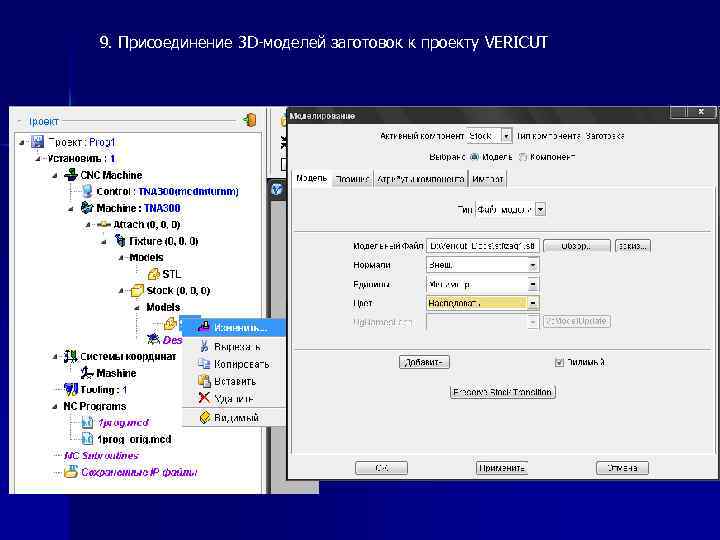Viewport: 720px width, 540px height.
Task: Click the project icon next to Prog1
Action: point(38,142)
